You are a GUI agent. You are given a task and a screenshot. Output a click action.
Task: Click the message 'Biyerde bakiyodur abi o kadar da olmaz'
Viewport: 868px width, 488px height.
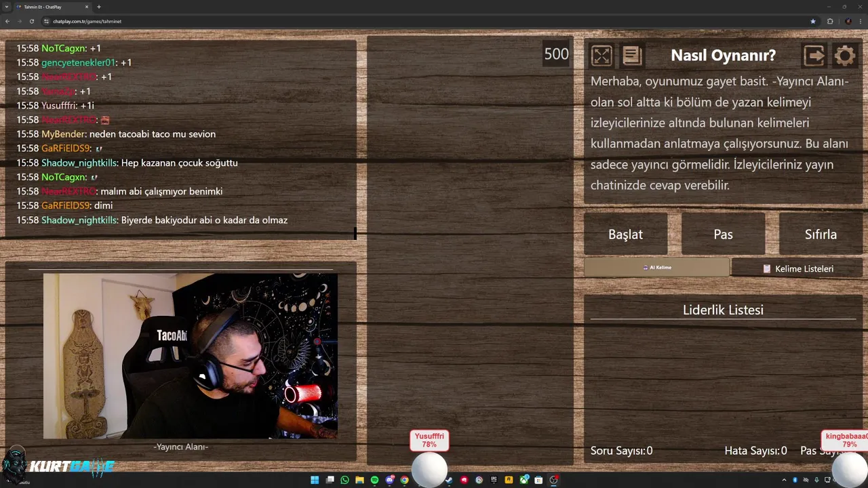pos(204,220)
